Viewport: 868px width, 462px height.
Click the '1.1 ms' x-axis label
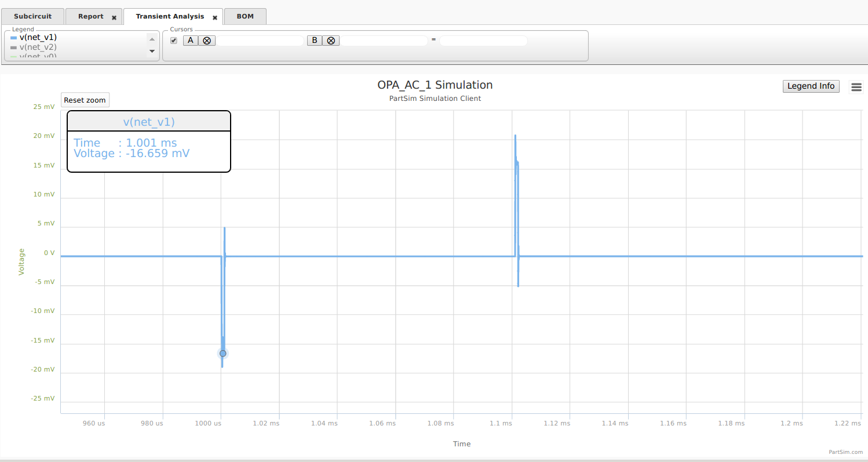click(x=501, y=424)
